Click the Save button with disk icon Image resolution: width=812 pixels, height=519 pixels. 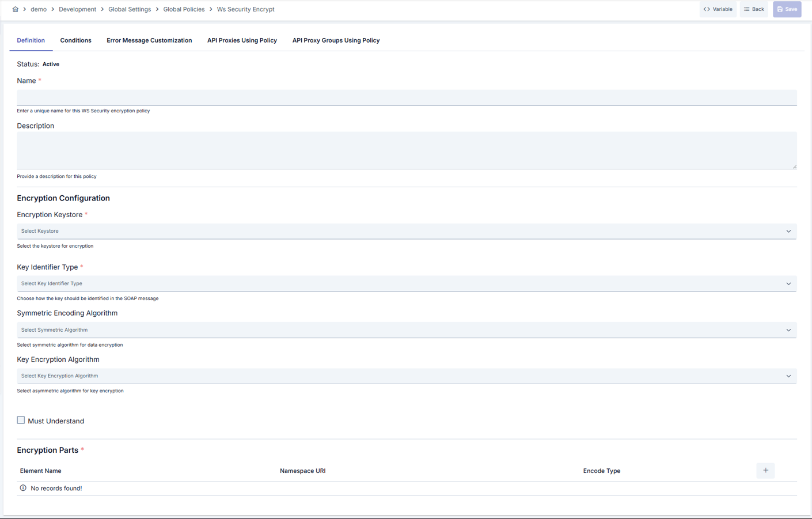787,9
